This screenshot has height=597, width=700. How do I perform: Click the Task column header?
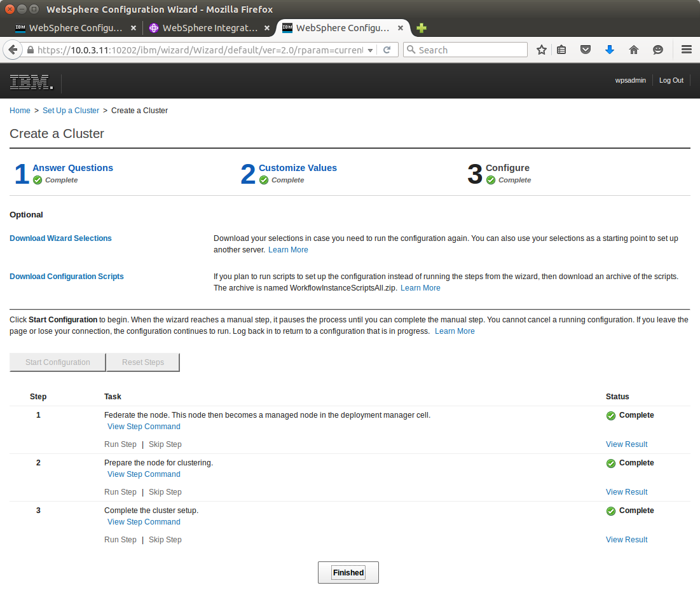click(x=113, y=397)
